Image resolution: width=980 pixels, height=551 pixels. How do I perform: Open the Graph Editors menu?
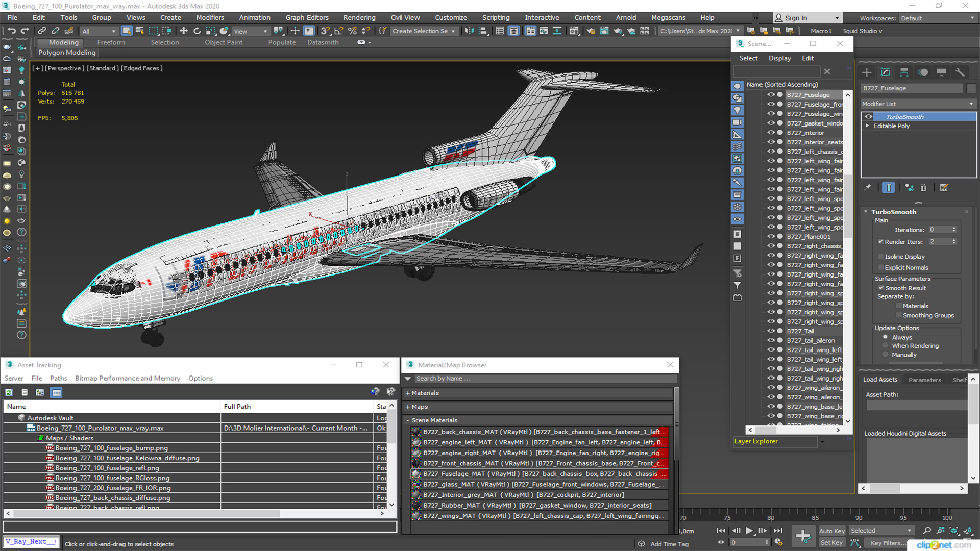[x=307, y=18]
